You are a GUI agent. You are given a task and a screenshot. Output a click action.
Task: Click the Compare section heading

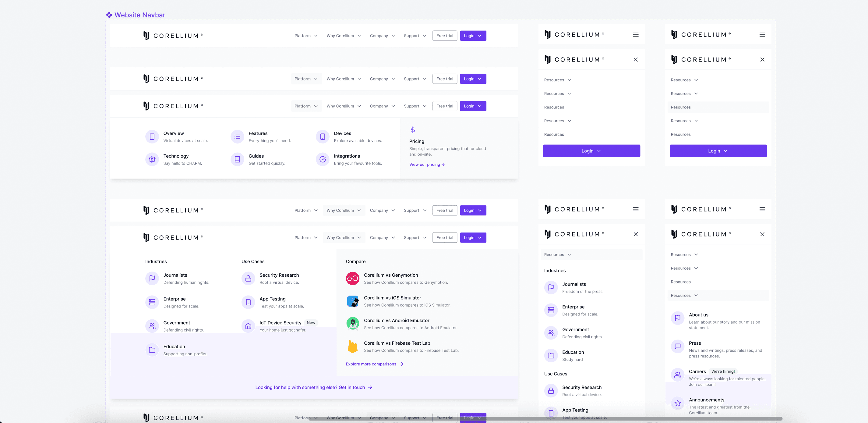click(x=355, y=261)
